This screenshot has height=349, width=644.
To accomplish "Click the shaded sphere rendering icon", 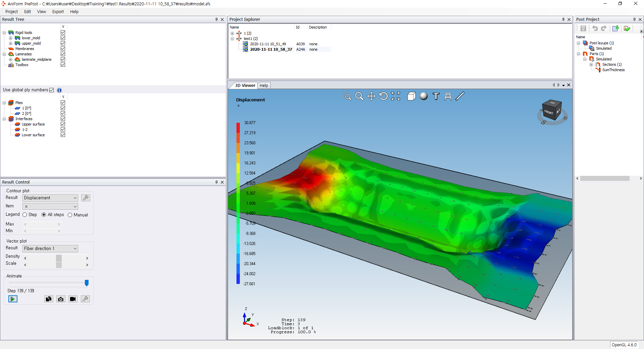I will [424, 96].
